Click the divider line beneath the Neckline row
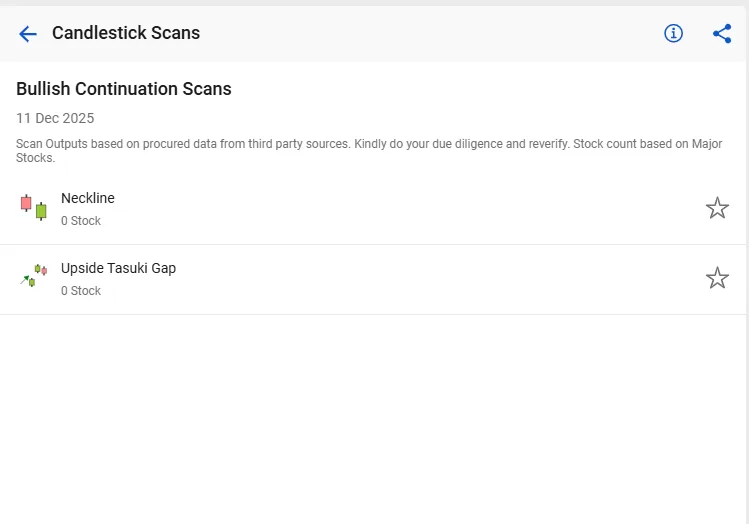This screenshot has width=749, height=524. point(374,244)
